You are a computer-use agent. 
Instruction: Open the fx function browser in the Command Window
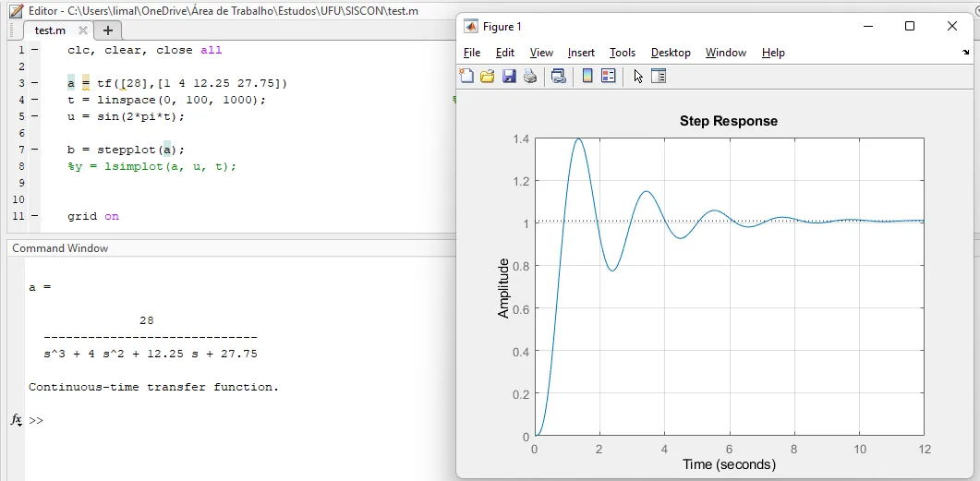click(16, 420)
